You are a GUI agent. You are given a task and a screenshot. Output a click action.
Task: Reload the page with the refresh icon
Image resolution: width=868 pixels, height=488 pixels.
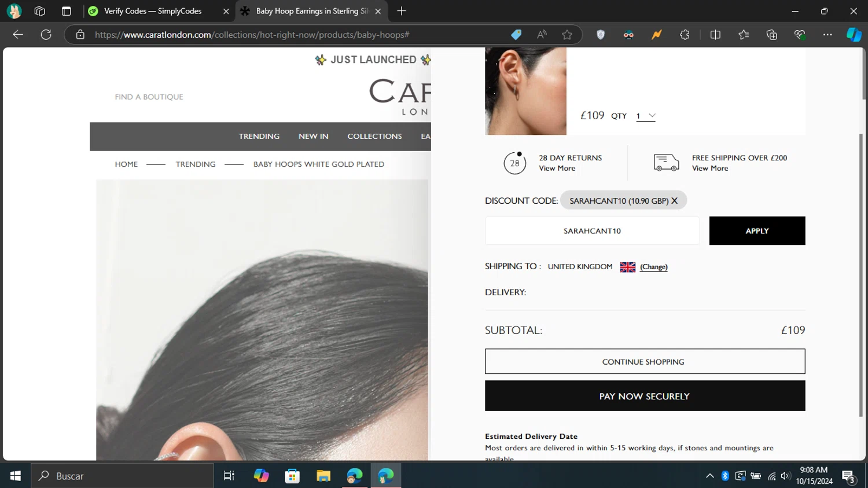46,35
